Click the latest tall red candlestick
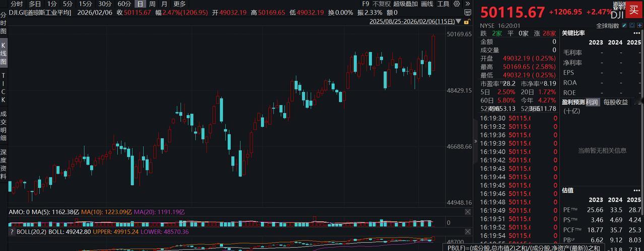Image resolution: width=644 pixels, height=251 pixels. 434,53
